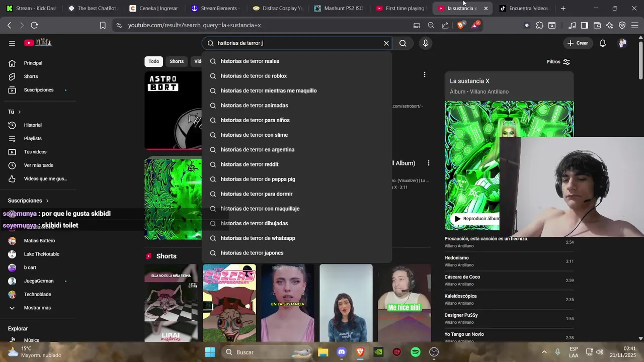Switch to the Manhunt PS2 ISO tab
Viewport: 644px width, 362px height.
[x=339, y=8]
